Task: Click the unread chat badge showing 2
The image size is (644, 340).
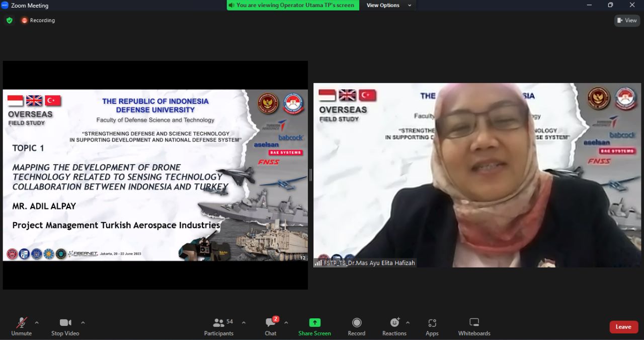Action: click(276, 319)
